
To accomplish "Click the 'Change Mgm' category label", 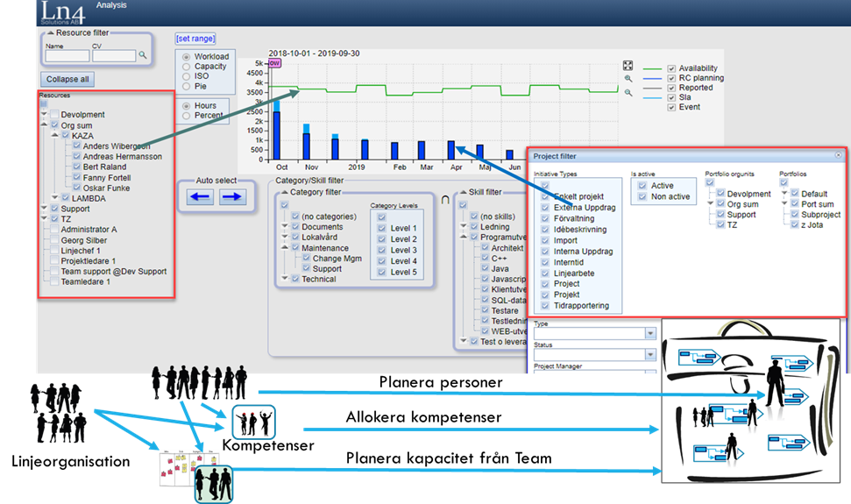I will (x=337, y=259).
